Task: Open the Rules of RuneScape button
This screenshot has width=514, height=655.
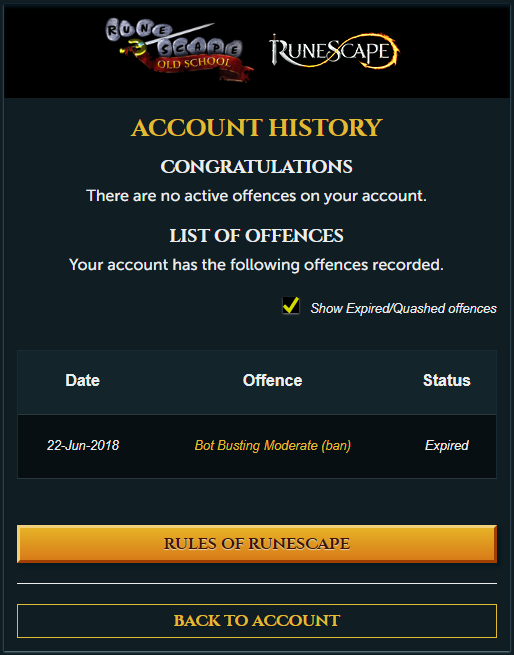Action: point(257,544)
